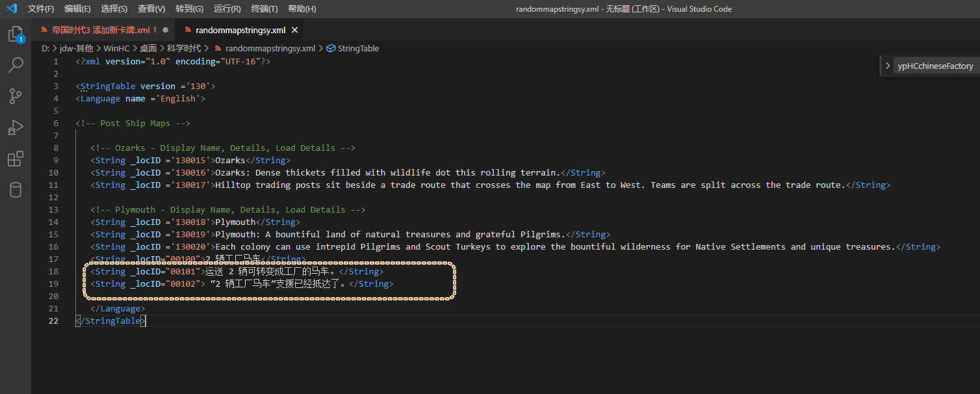Click the 'English' language name on line 4

(x=178, y=98)
